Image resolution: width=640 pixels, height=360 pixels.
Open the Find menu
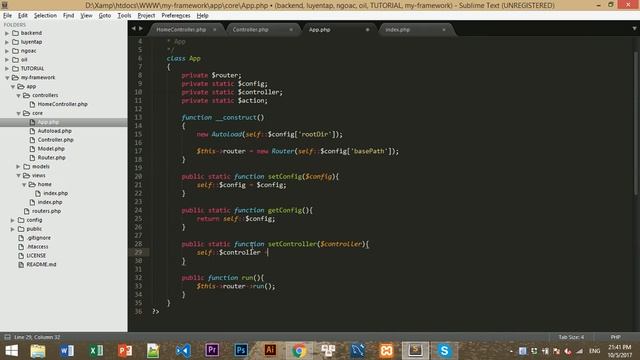click(x=68, y=16)
